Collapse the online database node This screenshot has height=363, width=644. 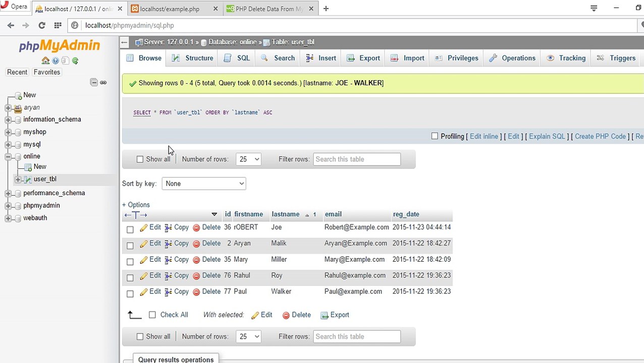tap(8, 157)
